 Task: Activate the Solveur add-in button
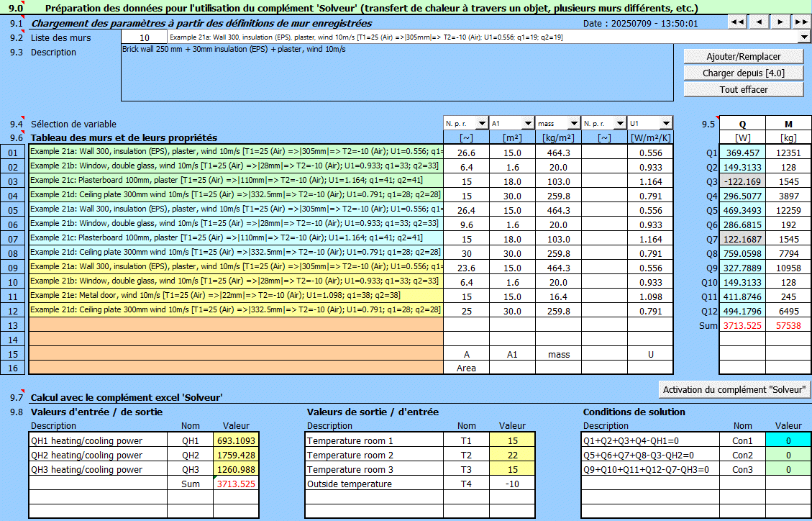[735, 389]
